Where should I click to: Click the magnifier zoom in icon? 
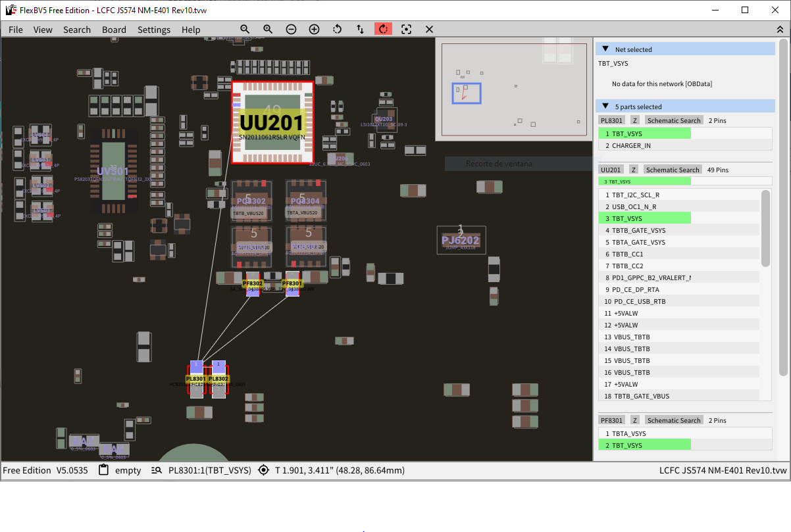tap(268, 30)
